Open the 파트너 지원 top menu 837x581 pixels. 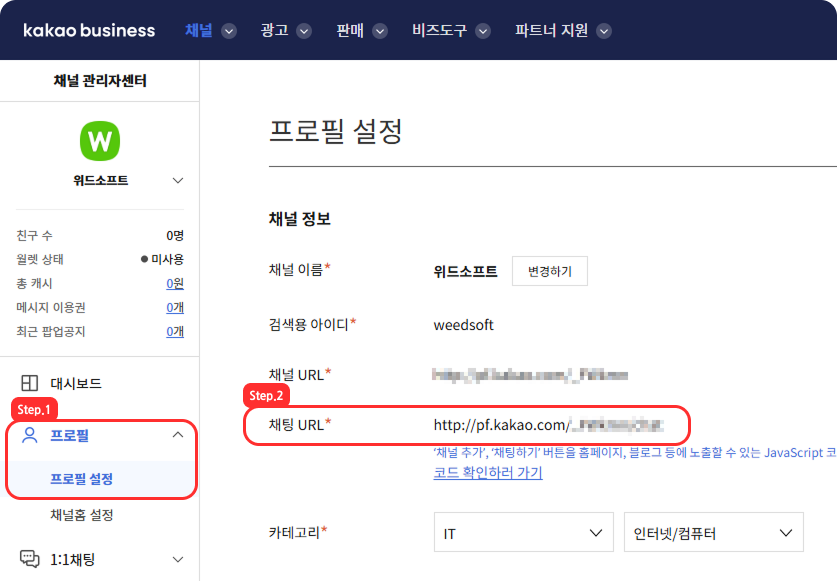[551, 30]
